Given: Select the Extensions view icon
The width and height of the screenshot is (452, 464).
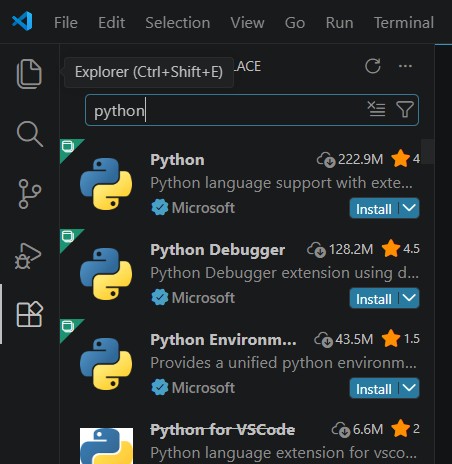Looking at the screenshot, I should click(30, 314).
